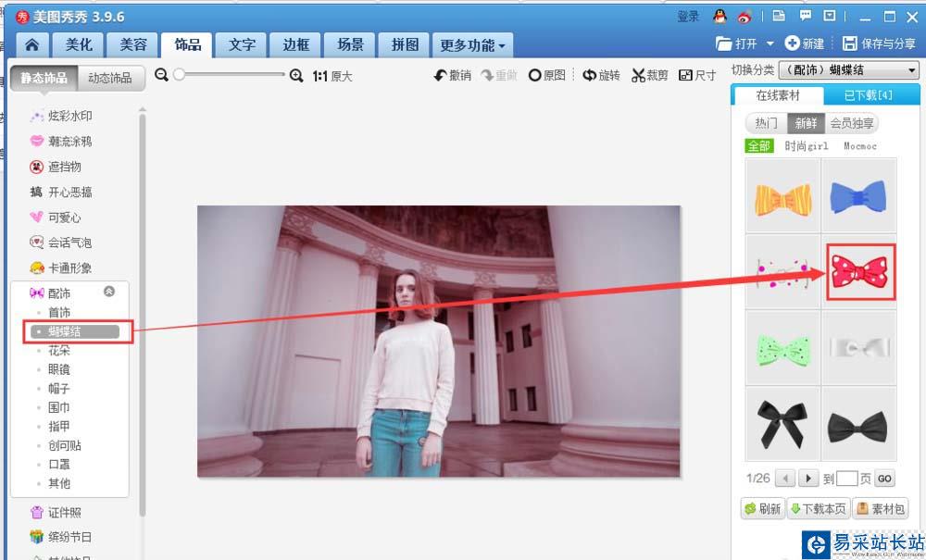The image size is (926, 560).
Task: Click the 新建 plus icon
Action: [792, 44]
